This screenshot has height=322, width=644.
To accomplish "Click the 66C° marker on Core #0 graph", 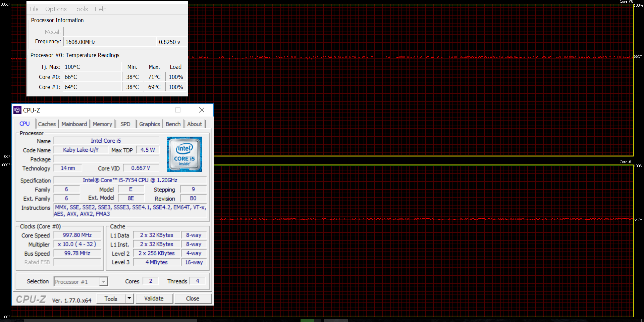I will click(638, 56).
